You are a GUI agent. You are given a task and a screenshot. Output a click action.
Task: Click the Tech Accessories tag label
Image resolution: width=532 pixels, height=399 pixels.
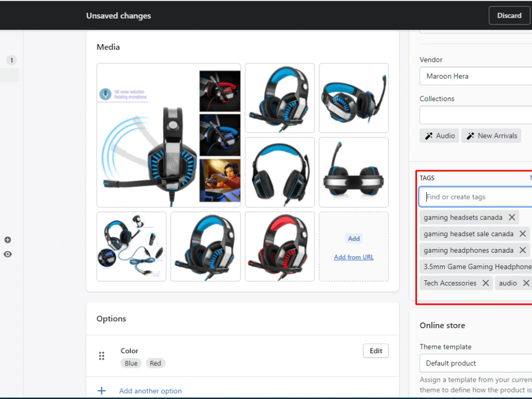[x=450, y=283]
